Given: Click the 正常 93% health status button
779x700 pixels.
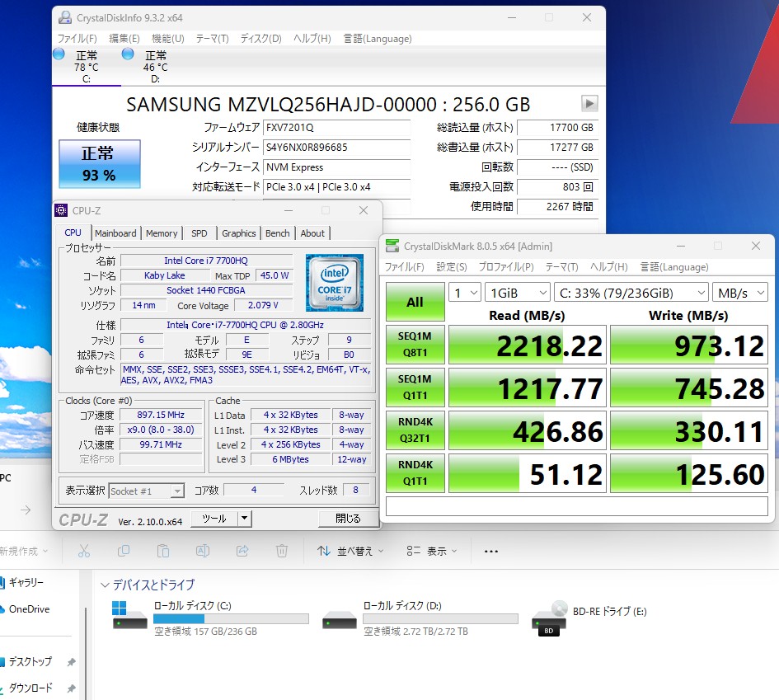Looking at the screenshot, I should point(100,164).
